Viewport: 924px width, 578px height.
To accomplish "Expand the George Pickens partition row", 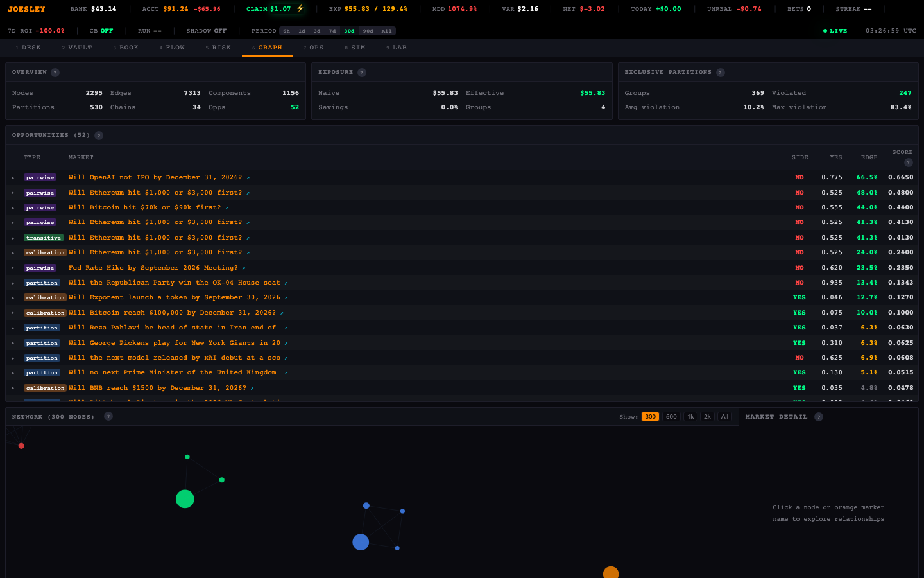I will tap(13, 344).
